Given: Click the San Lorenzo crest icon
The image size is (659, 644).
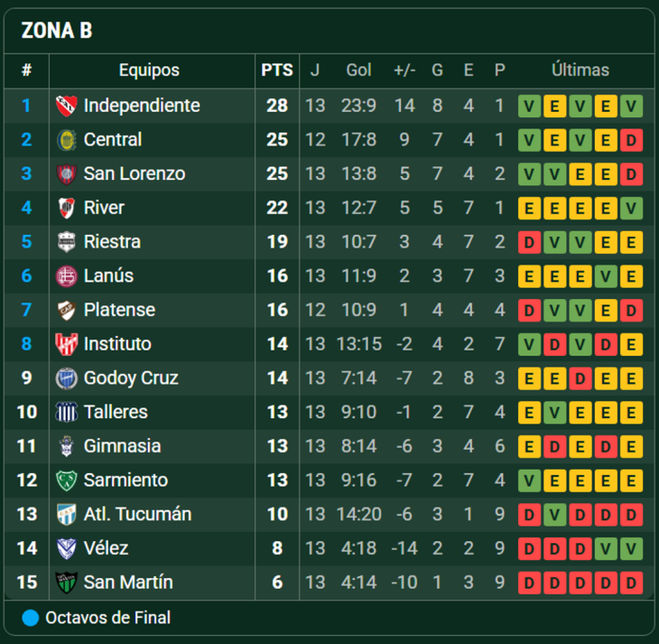Looking at the screenshot, I should pyautogui.click(x=67, y=173).
